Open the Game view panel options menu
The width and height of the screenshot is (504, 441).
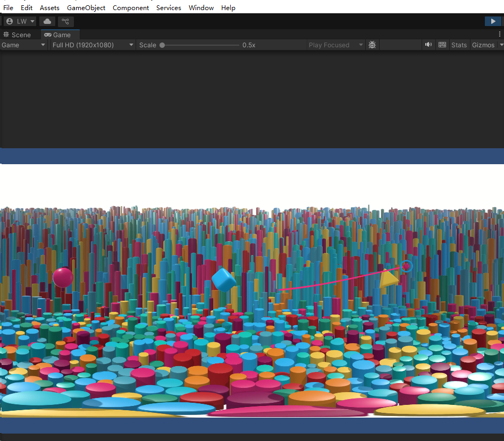pyautogui.click(x=499, y=34)
